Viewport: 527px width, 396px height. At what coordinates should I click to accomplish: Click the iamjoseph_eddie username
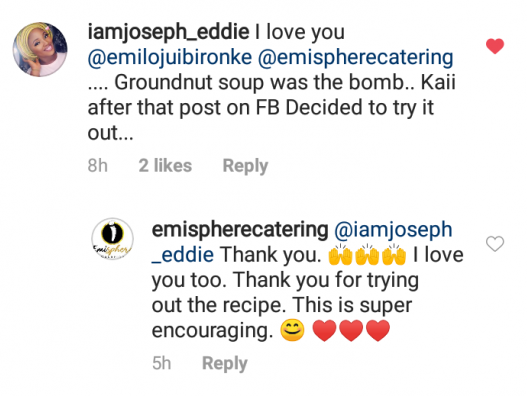[168, 32]
